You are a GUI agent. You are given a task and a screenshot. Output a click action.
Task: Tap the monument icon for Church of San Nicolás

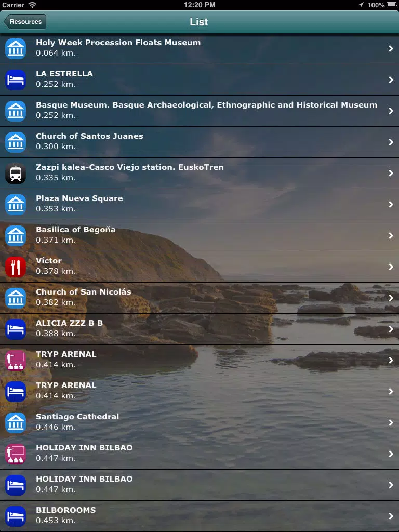16,298
